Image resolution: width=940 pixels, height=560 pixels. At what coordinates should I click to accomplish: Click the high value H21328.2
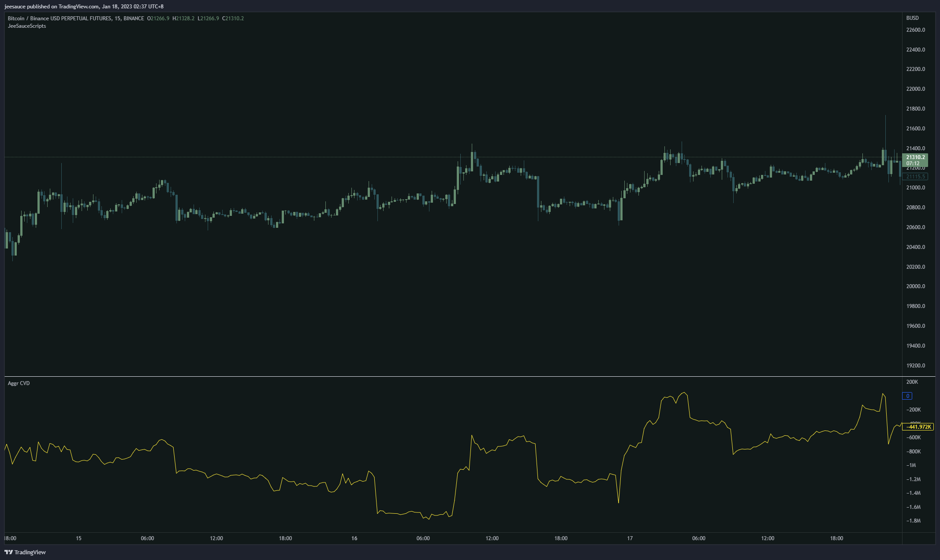[183, 19]
